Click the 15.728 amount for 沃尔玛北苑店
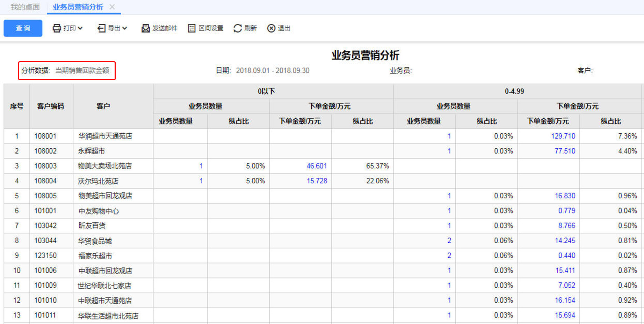The height and width of the screenshot is (324, 644). 317,181
